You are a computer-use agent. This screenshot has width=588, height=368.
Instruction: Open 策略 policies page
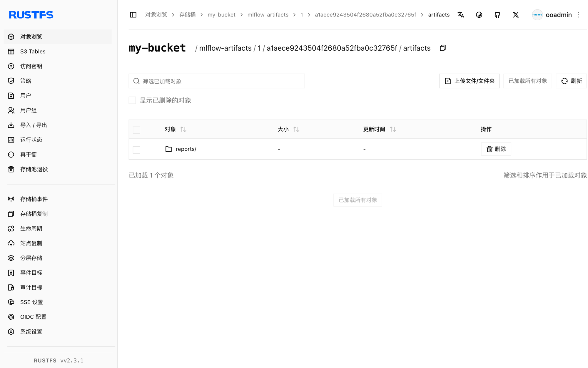click(x=58, y=81)
